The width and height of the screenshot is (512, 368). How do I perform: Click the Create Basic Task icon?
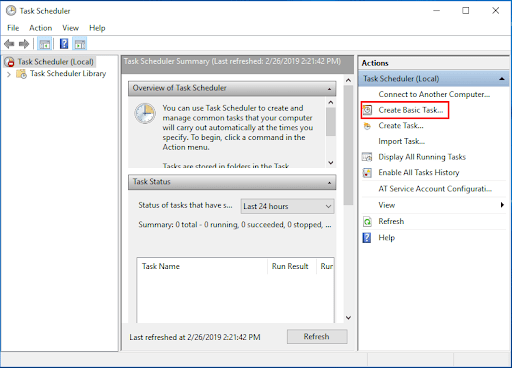click(367, 110)
